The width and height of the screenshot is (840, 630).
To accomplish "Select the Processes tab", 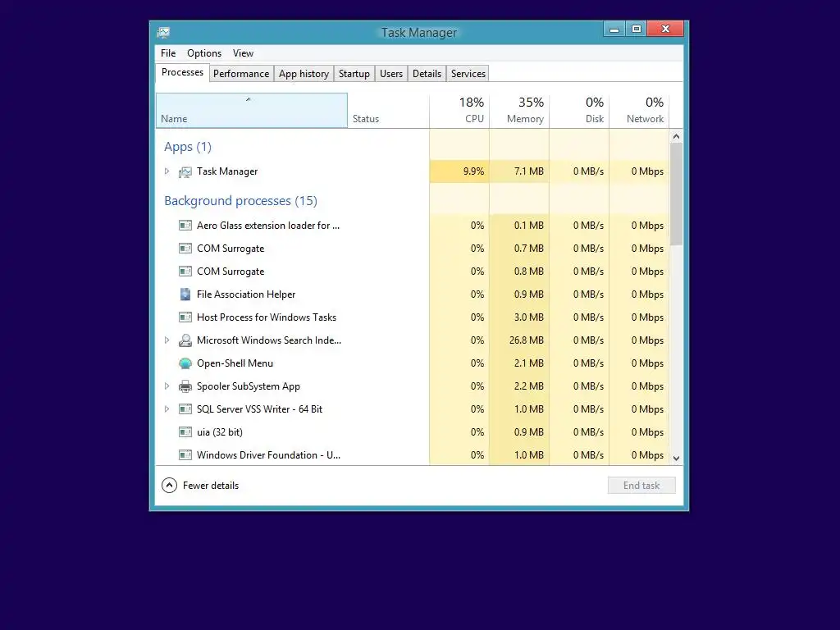I will [182, 72].
